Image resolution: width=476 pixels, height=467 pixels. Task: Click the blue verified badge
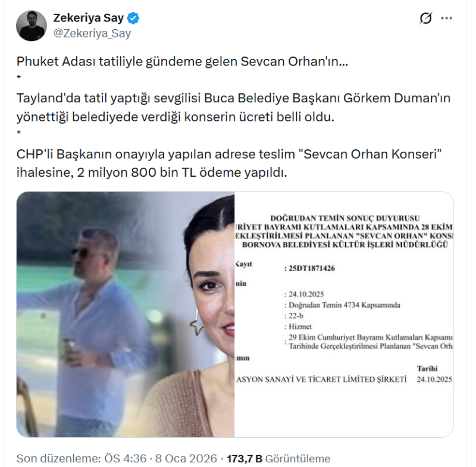click(133, 18)
